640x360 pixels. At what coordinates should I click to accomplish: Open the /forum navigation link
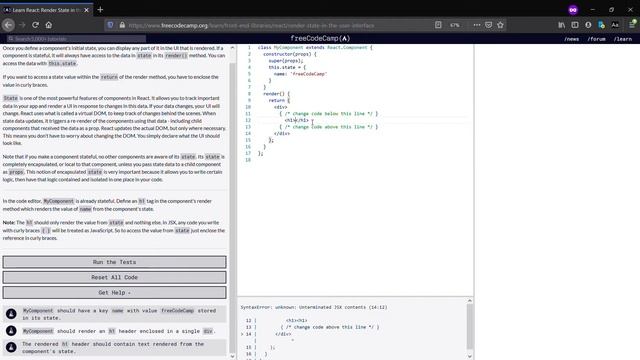pyautogui.click(x=596, y=39)
